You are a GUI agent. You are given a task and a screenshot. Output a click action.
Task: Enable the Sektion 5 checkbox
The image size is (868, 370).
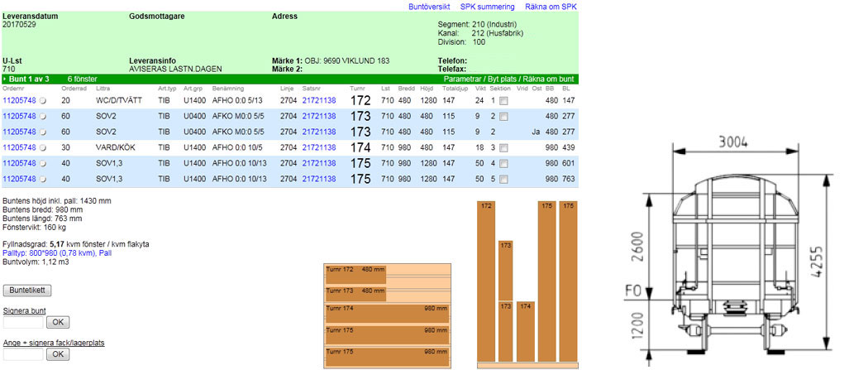click(x=503, y=180)
